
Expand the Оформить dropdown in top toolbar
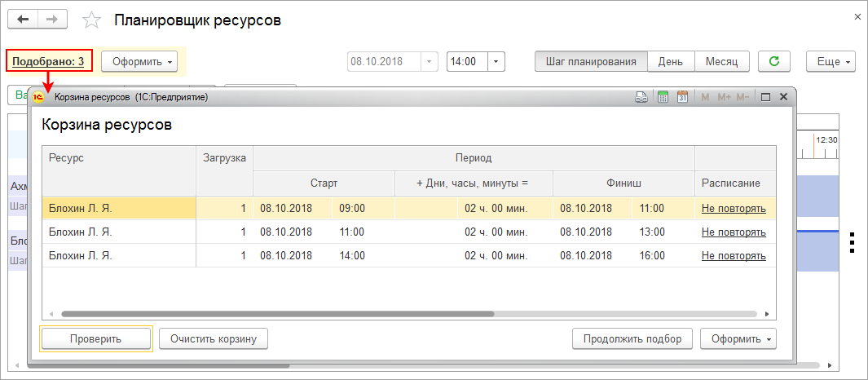tap(143, 61)
